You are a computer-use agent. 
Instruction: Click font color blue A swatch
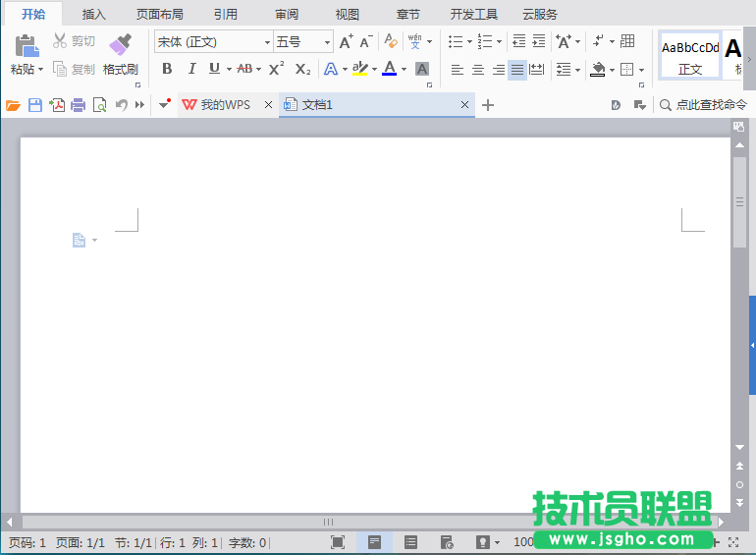pos(390,69)
